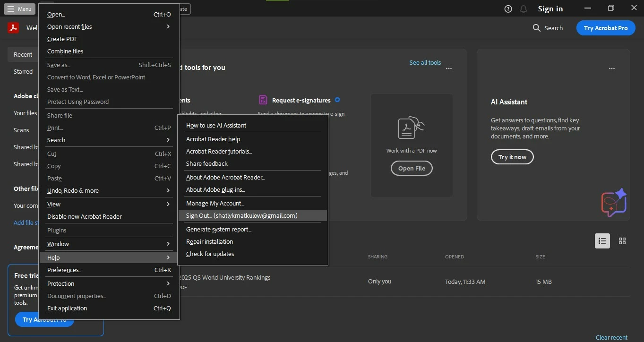Image resolution: width=644 pixels, height=342 pixels.
Task: Open Preferences... from the menu
Action: pyautogui.click(x=109, y=270)
